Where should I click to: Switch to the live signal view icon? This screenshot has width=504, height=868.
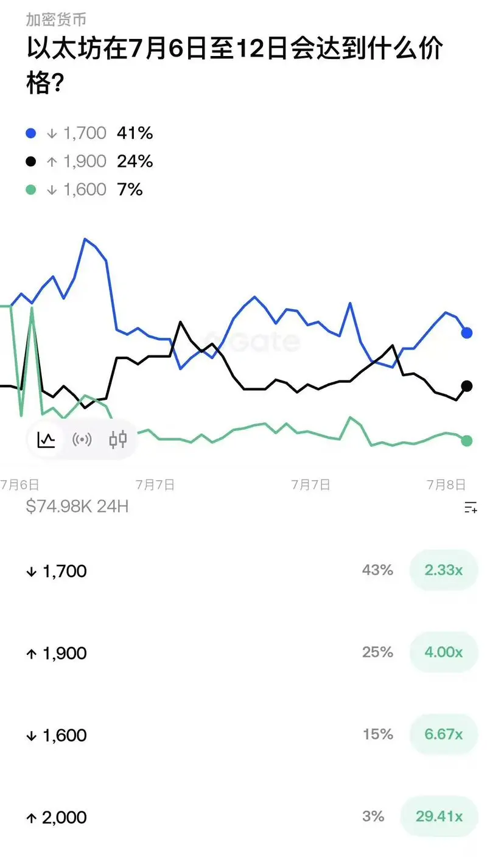(x=82, y=439)
